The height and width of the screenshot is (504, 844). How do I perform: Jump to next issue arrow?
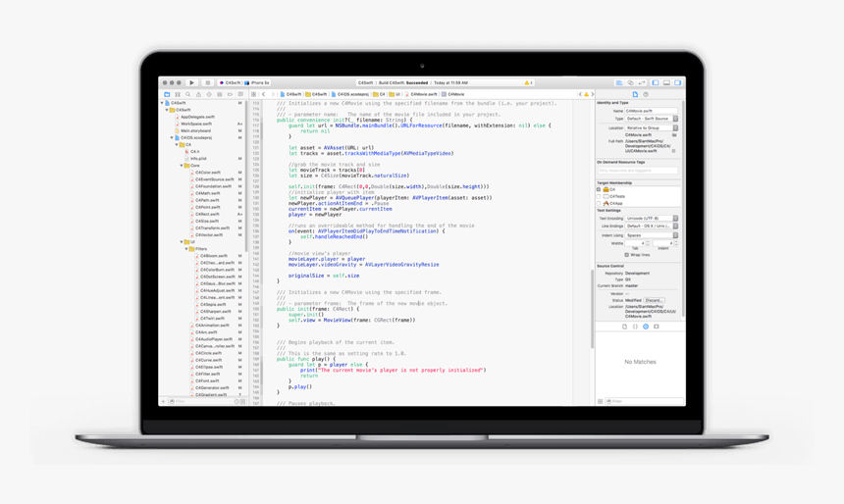(593, 94)
